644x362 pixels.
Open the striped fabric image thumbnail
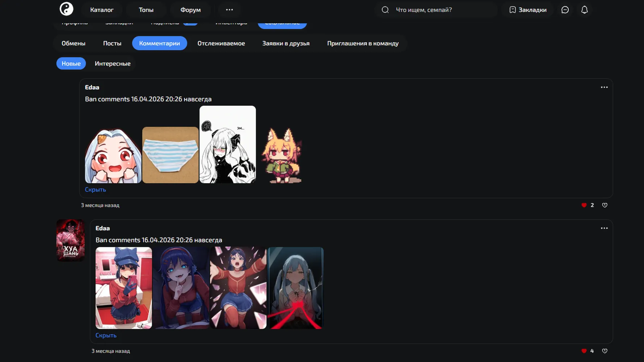[x=170, y=155]
